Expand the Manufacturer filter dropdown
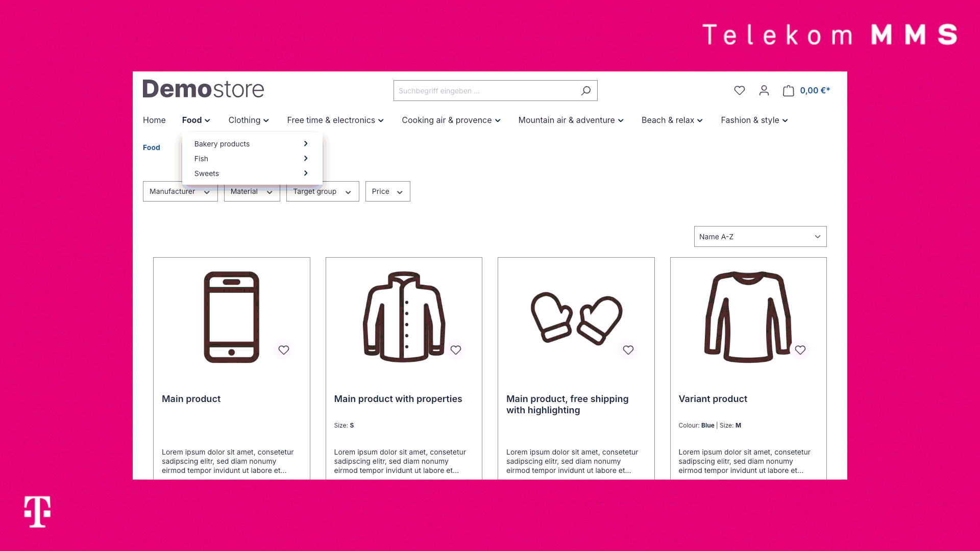 (179, 191)
